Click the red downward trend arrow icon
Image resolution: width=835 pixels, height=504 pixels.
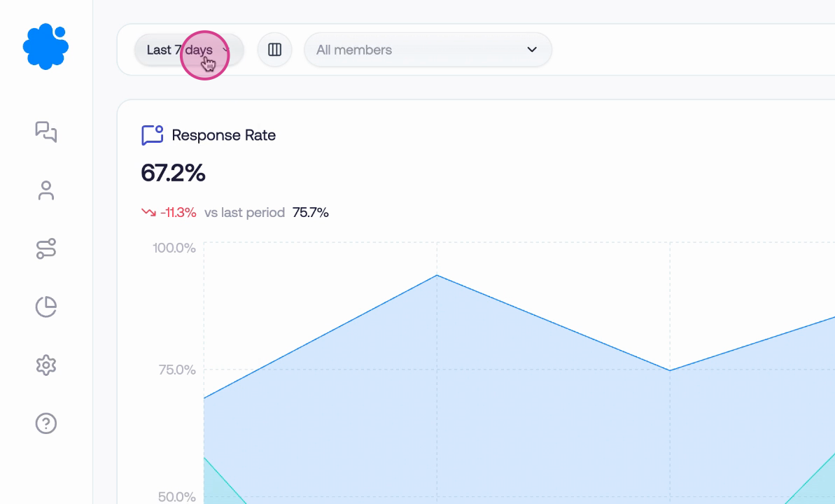148,212
